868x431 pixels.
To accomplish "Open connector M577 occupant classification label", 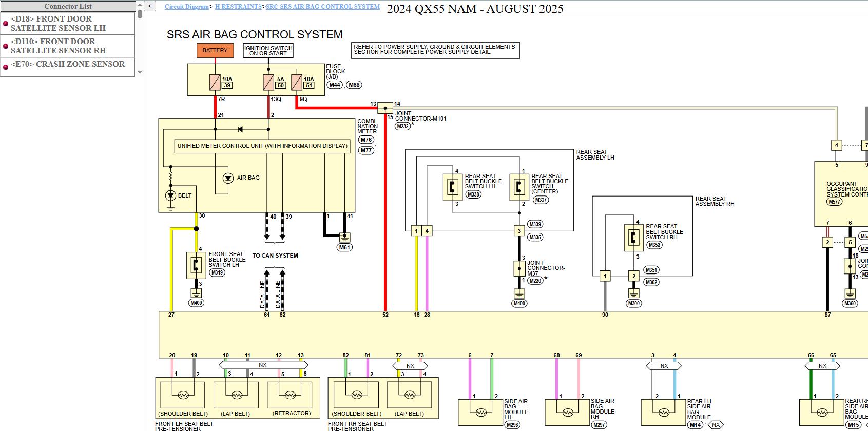I will tap(834, 202).
